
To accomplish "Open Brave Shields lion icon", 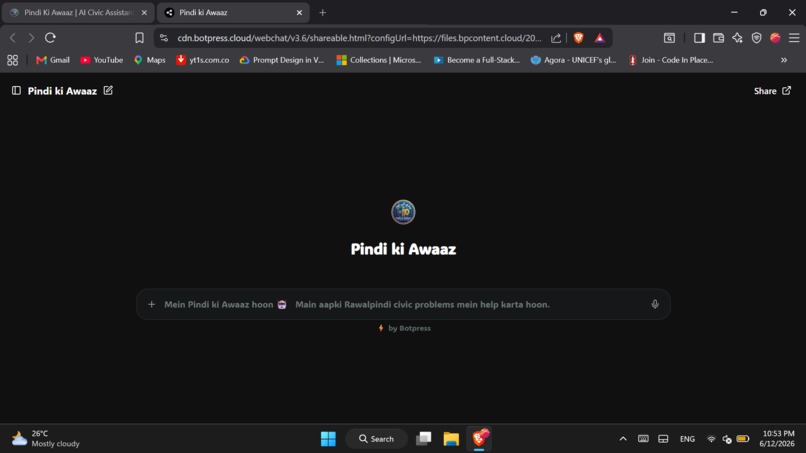I will [x=578, y=38].
